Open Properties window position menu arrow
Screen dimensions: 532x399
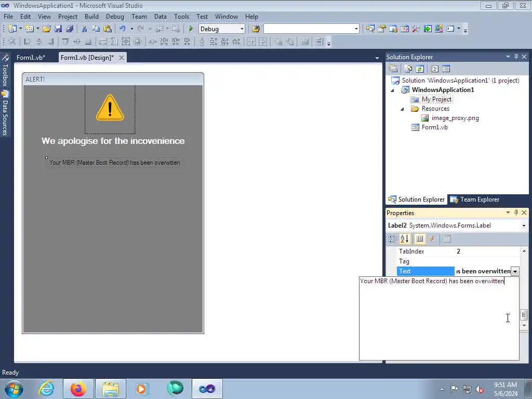tap(508, 212)
